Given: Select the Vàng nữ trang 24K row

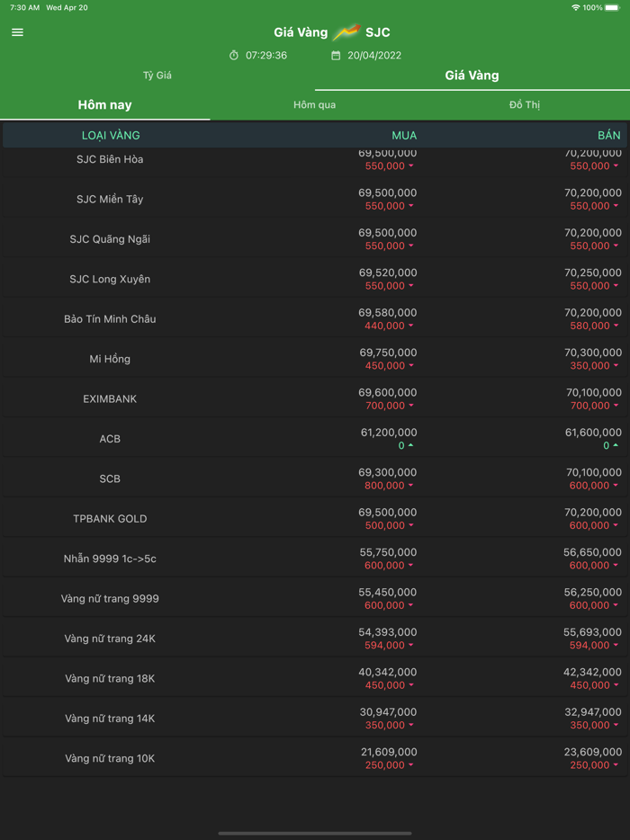Looking at the screenshot, I should click(x=315, y=639).
